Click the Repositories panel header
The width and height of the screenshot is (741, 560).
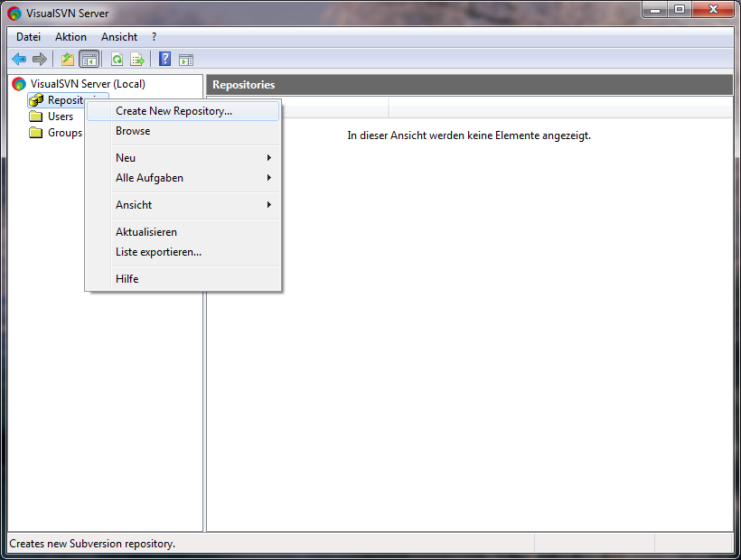click(x=469, y=85)
